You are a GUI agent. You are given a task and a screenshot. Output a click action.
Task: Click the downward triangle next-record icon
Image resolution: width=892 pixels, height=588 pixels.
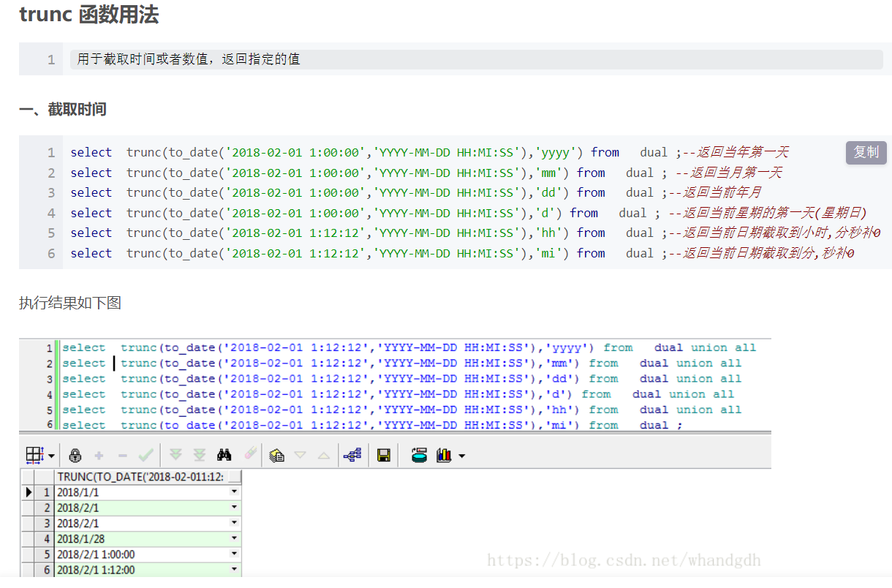[300, 455]
